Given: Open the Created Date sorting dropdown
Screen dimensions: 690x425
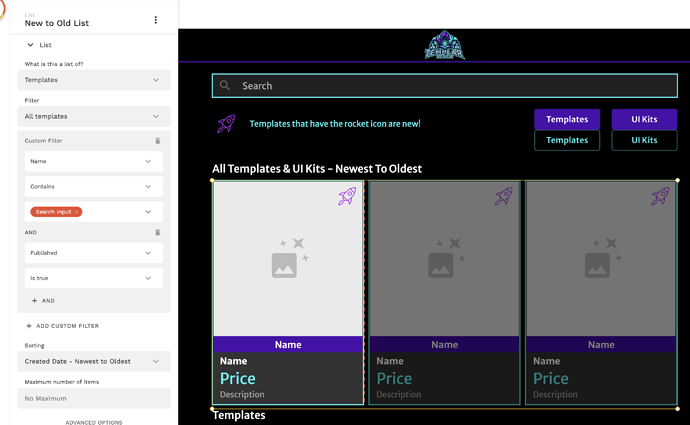Looking at the screenshot, I should 94,361.
